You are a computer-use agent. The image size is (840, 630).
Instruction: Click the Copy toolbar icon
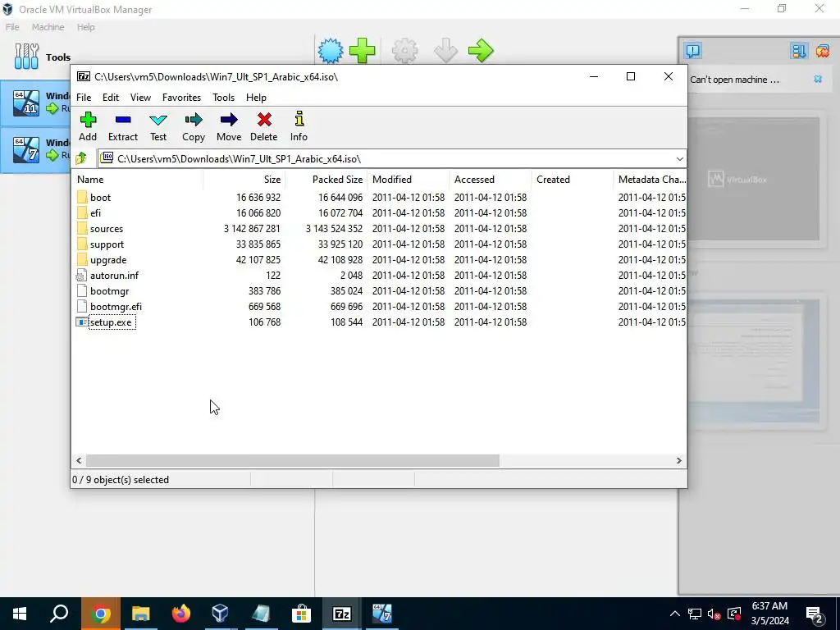[x=194, y=120]
